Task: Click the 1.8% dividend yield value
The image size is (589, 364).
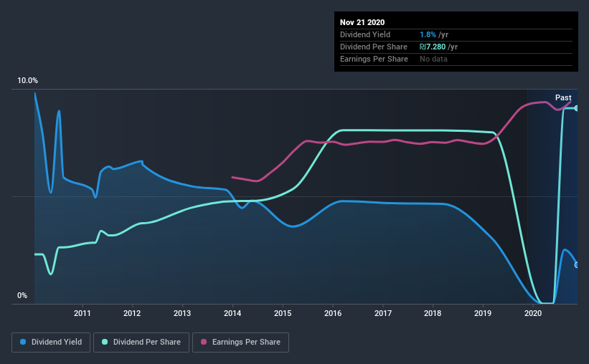Action: pyautogui.click(x=428, y=34)
